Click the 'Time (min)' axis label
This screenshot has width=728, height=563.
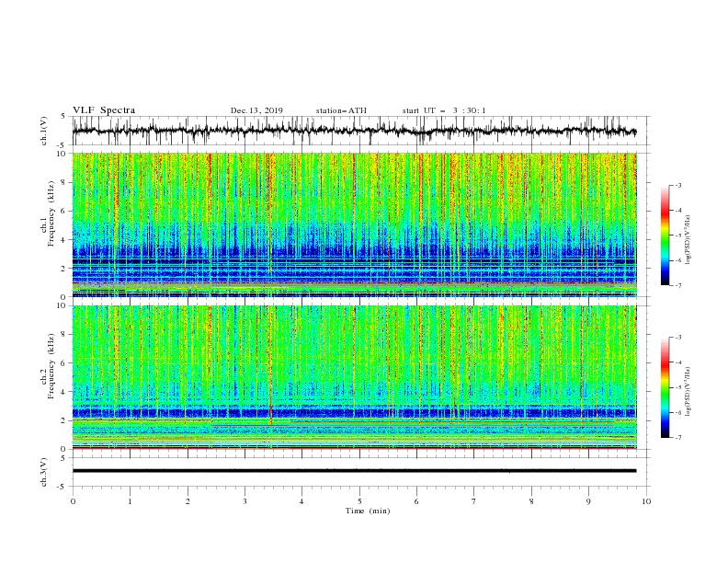pos(368,511)
